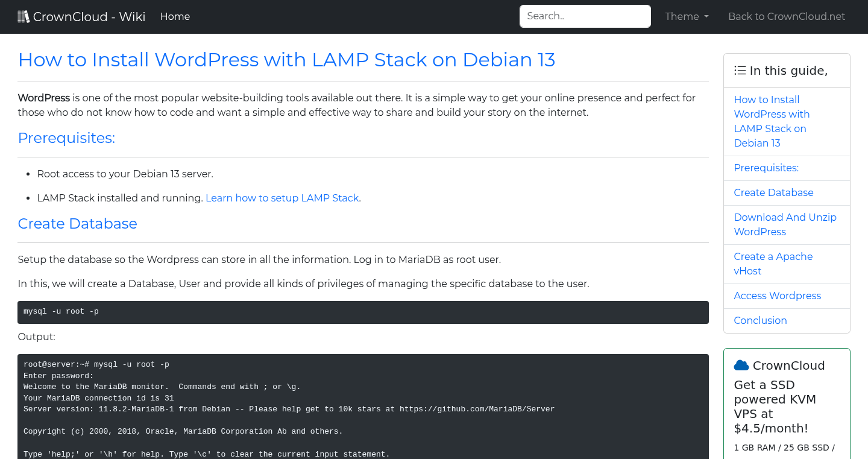The width and height of the screenshot is (868, 459).
Task: Select "Access Wordpress" in the sidebar
Action: (777, 296)
